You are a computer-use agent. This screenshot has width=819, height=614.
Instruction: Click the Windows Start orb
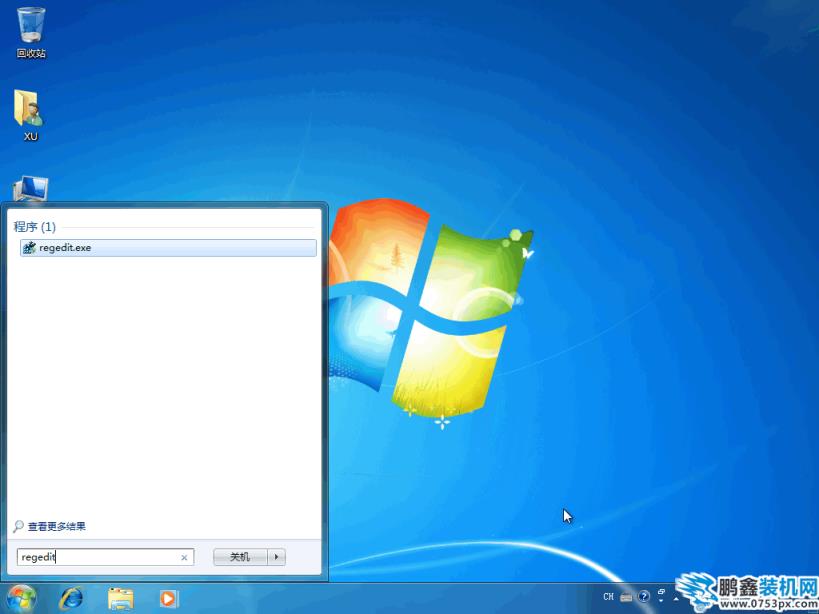pos(21,598)
